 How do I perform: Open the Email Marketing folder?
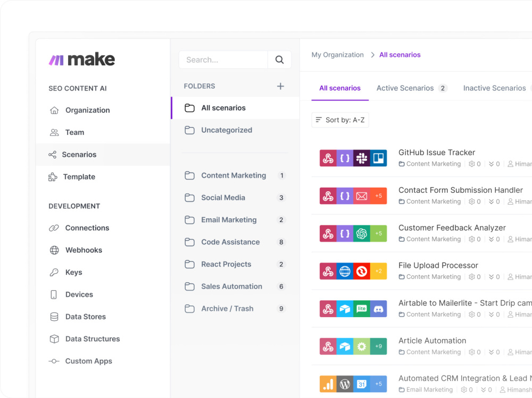(x=235, y=219)
